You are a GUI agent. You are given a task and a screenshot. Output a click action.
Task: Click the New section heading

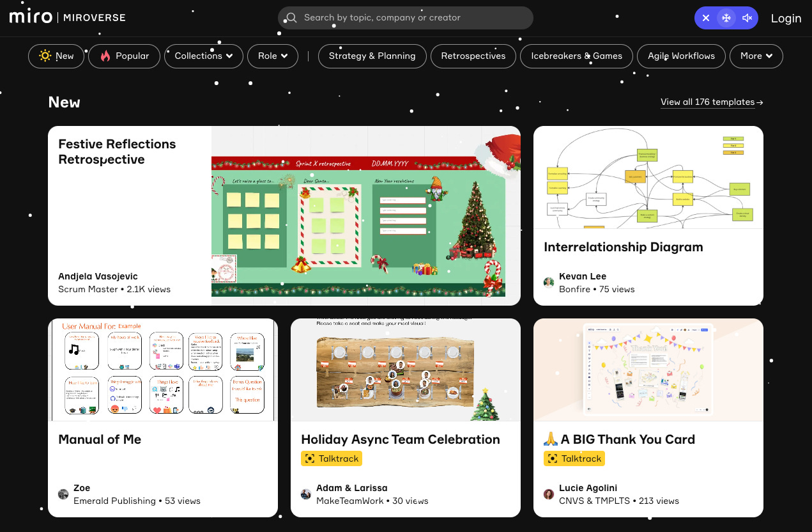point(65,102)
